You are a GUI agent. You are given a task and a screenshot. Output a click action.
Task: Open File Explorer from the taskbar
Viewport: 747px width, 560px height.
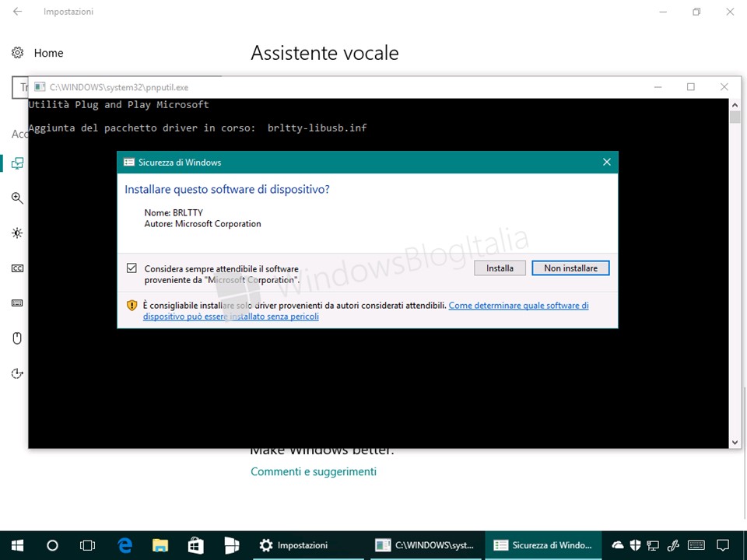160,545
